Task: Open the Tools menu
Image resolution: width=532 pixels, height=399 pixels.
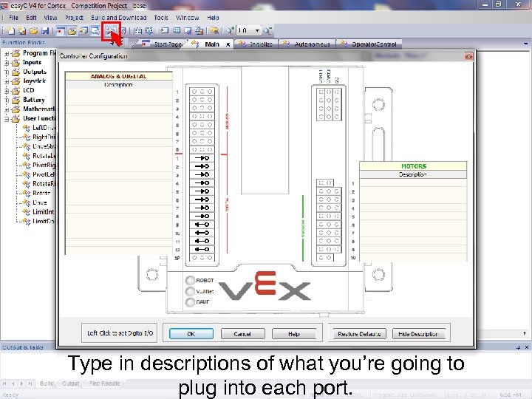Action: pos(161,18)
